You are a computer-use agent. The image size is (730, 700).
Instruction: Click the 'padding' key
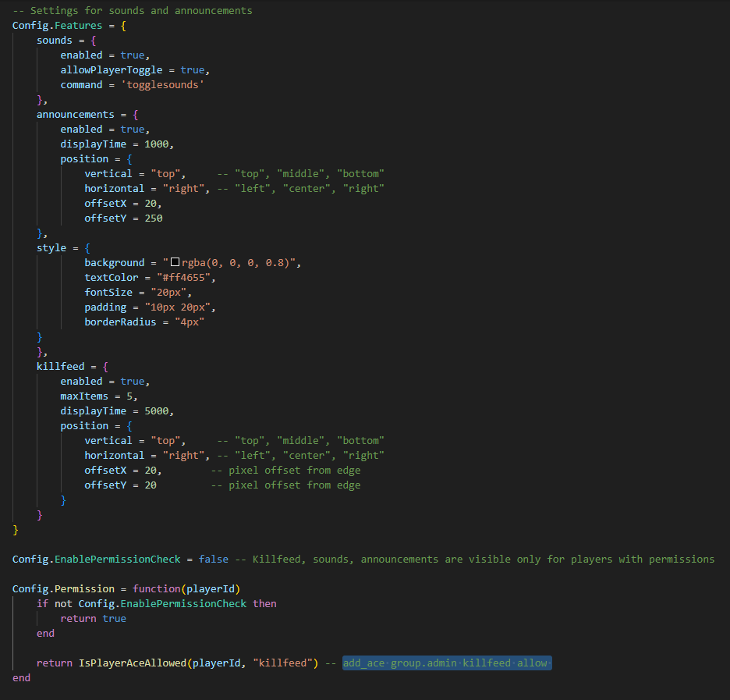(x=105, y=307)
